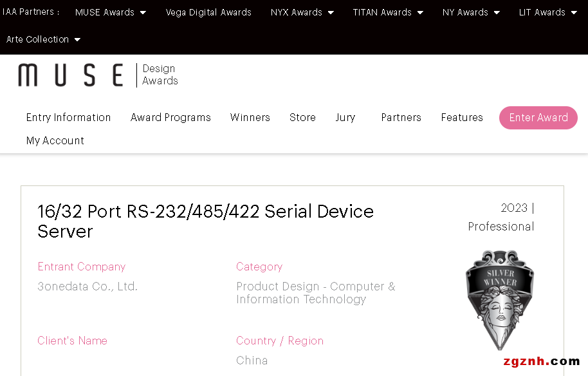Go to the Winners page

[250, 117]
